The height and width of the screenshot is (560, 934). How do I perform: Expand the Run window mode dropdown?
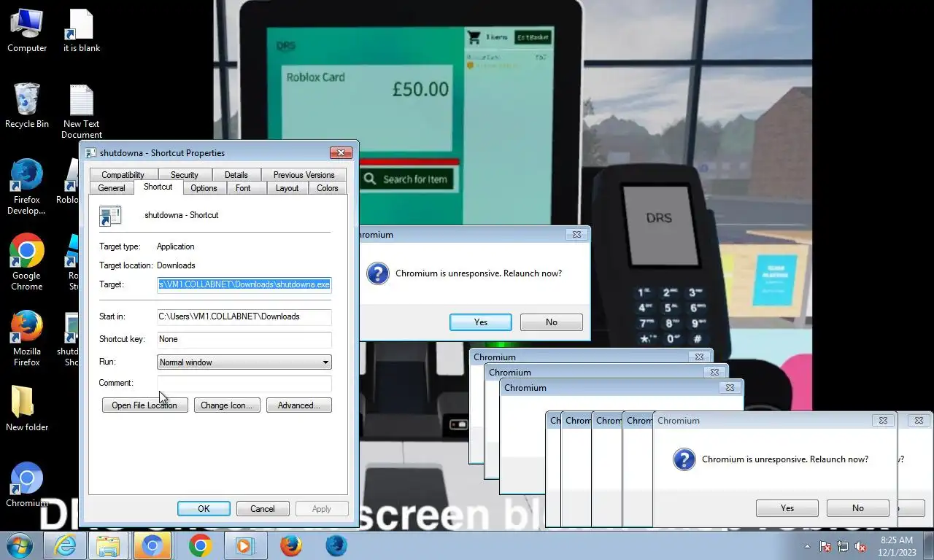[244, 362]
